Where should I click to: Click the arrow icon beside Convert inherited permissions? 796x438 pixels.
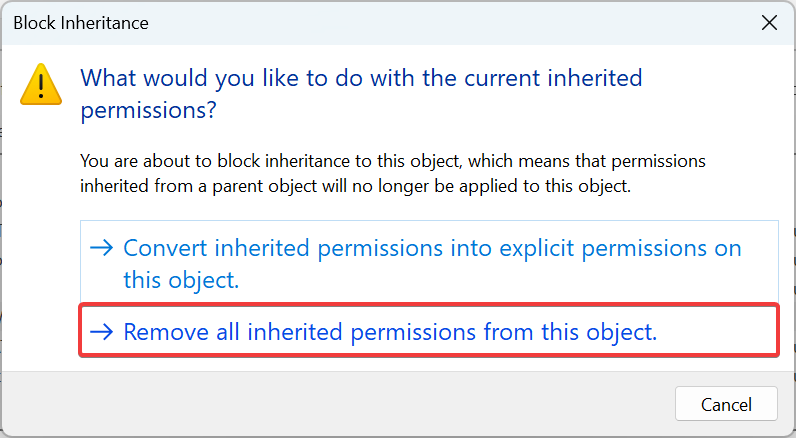[x=102, y=248]
